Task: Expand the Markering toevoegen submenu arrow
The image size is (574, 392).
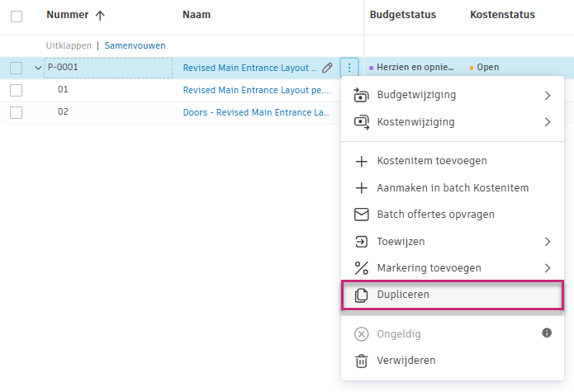Action: click(x=548, y=268)
